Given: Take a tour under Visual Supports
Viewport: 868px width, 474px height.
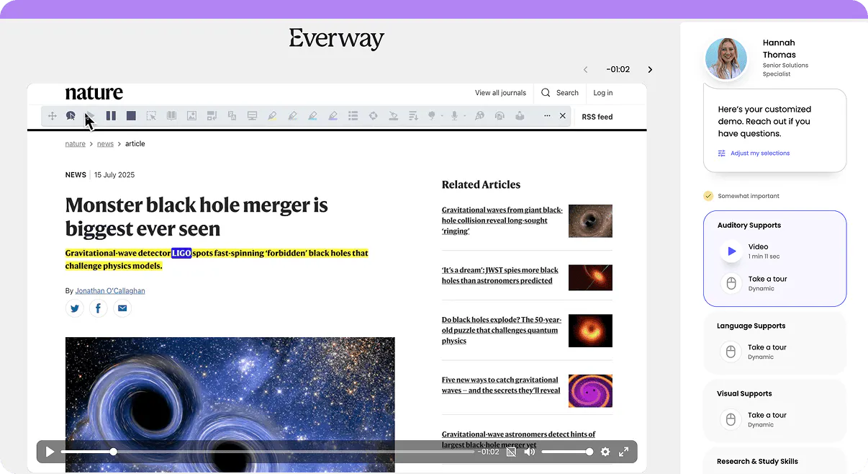Looking at the screenshot, I should pos(754,419).
